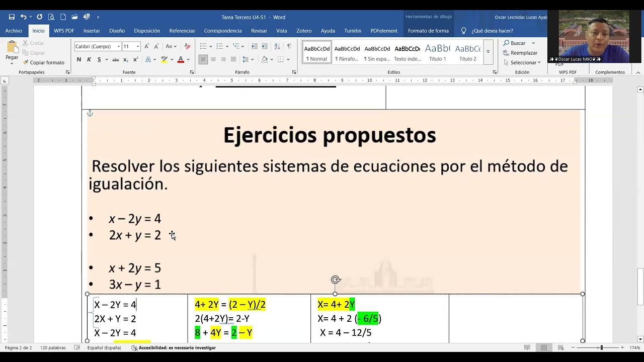Click Accesibilidad: es necesario investigar
This screenshot has width=644, height=362.
(174, 347)
